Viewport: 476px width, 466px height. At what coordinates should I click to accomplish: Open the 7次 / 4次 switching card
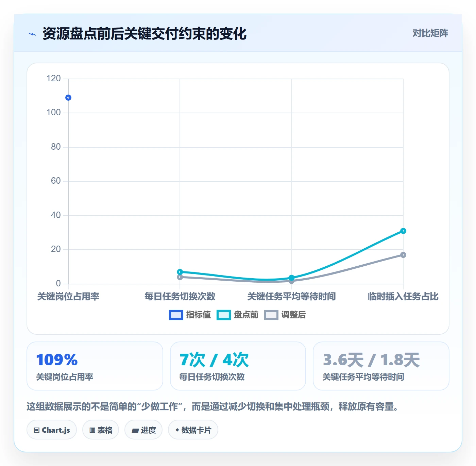238,366
